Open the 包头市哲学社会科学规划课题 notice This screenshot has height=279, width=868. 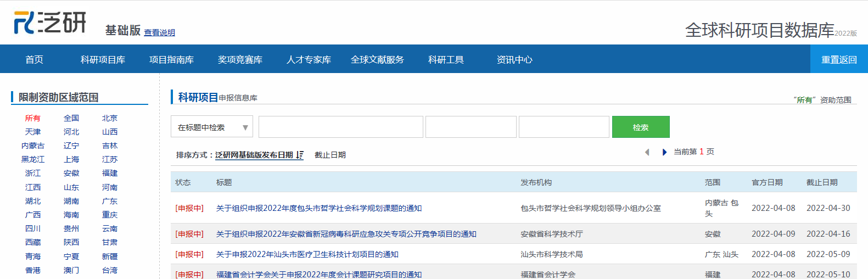(318, 208)
